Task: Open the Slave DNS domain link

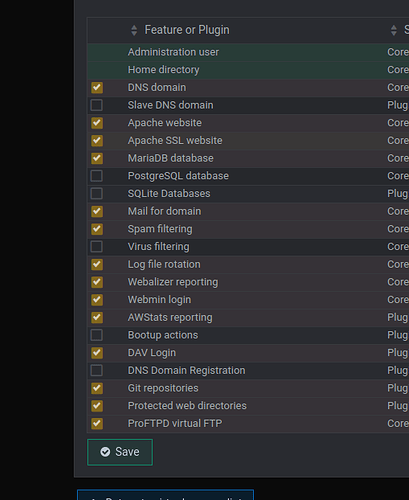Action: click(x=171, y=105)
